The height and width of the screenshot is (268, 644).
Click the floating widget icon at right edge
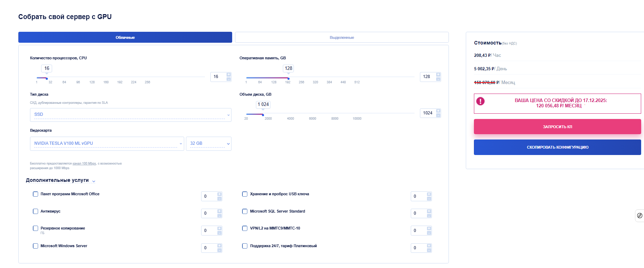[x=639, y=215]
